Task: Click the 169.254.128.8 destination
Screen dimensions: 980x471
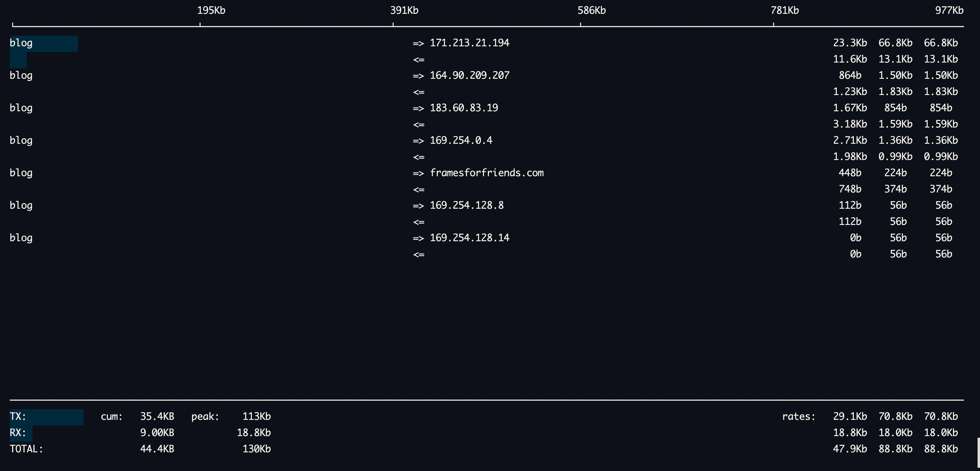Action: pos(466,205)
